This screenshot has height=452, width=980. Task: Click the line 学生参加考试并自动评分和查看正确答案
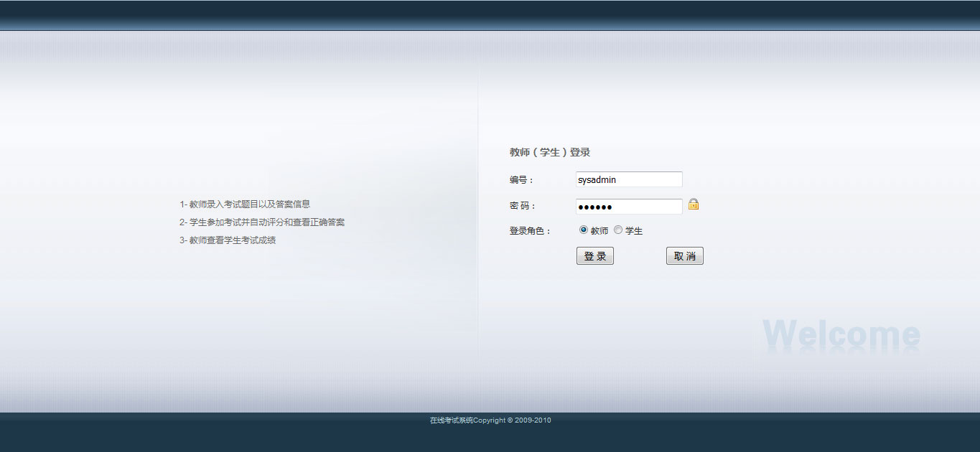tap(262, 222)
